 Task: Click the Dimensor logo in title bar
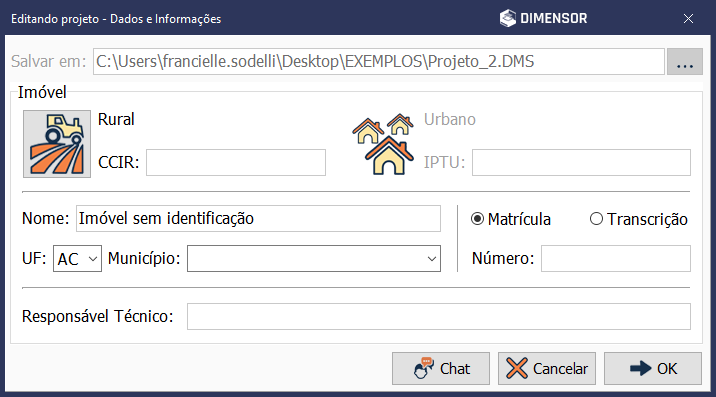tap(543, 18)
